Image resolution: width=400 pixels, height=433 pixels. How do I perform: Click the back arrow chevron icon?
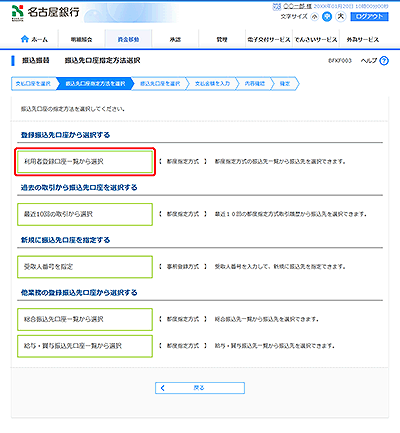[x=163, y=388]
